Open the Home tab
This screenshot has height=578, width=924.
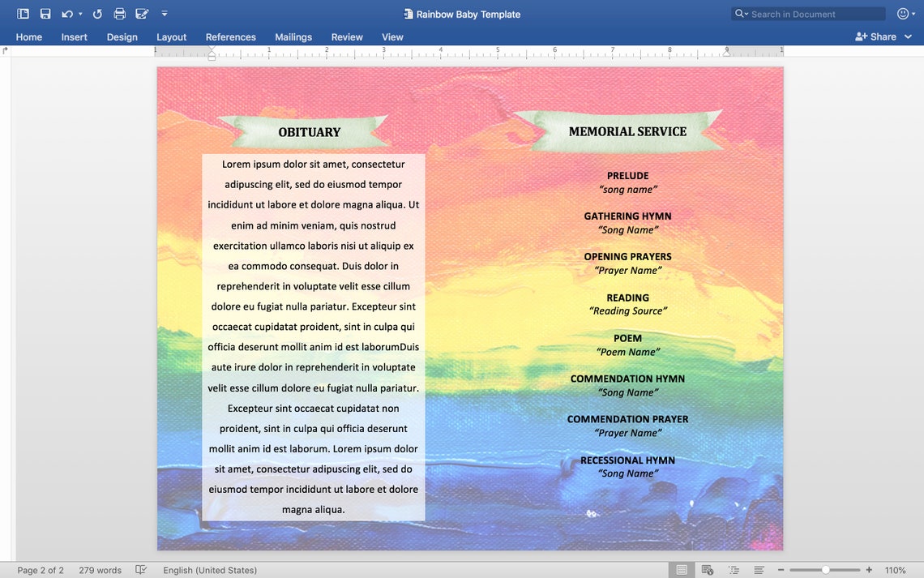tap(29, 36)
